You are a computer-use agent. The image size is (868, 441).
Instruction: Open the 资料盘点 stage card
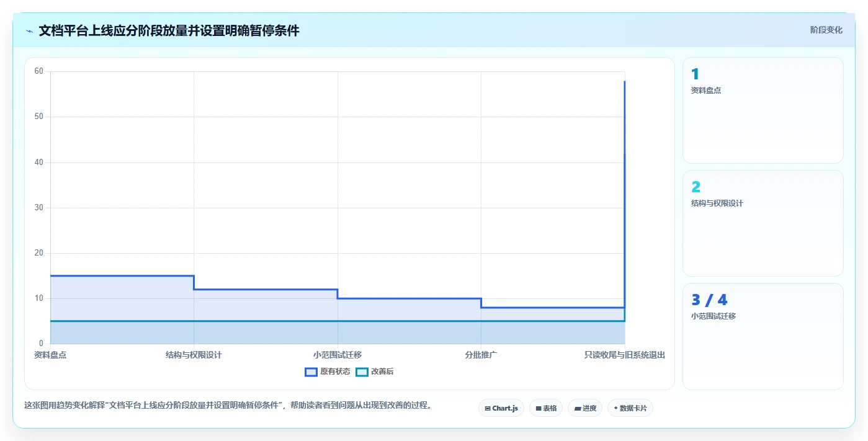[763, 110]
